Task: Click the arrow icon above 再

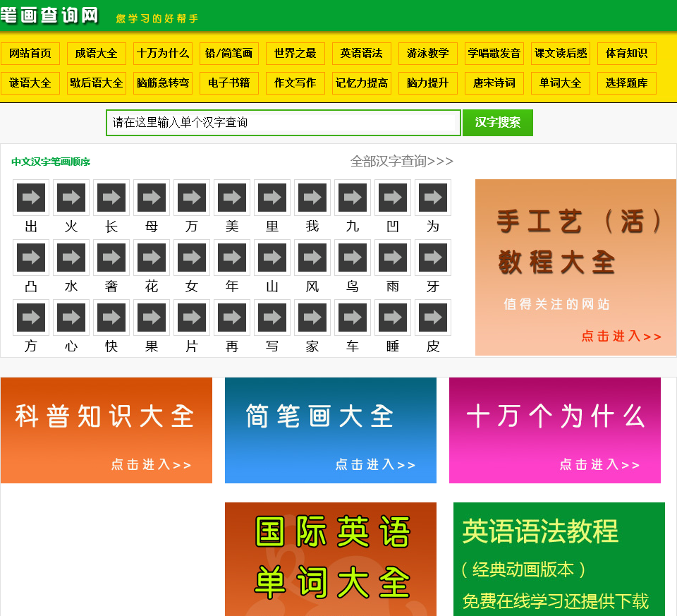Action: [232, 318]
